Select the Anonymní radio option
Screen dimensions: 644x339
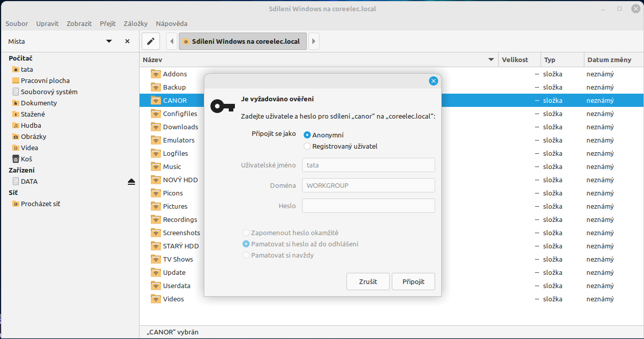307,135
